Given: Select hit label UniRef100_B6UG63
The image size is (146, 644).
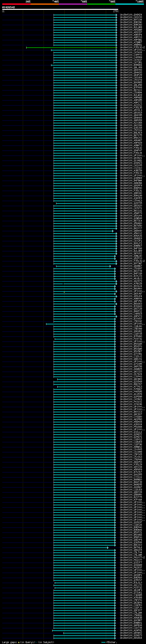Looking at the screenshot, I should coord(131,304).
